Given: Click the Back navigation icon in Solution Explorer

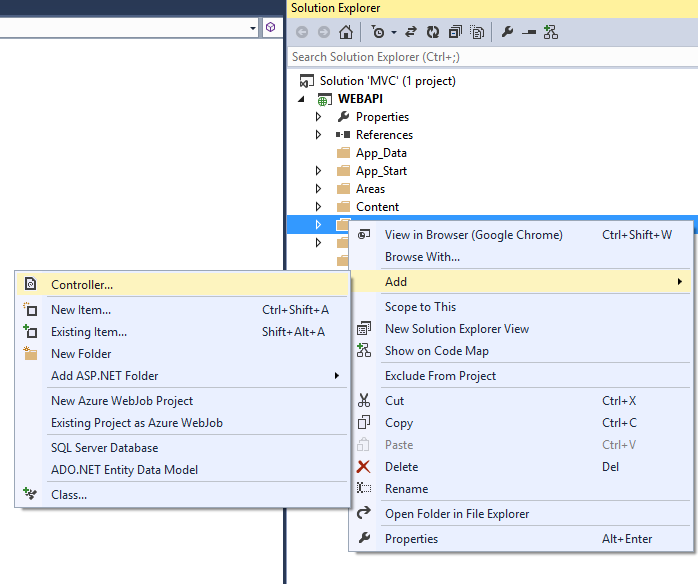Looking at the screenshot, I should pyautogui.click(x=302, y=32).
